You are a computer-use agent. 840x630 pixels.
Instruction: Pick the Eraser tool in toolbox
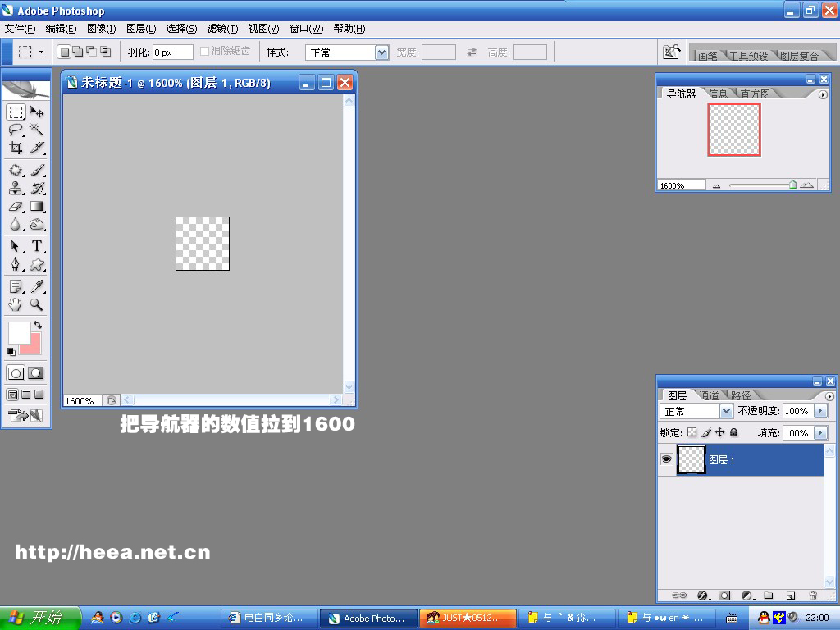(x=16, y=207)
